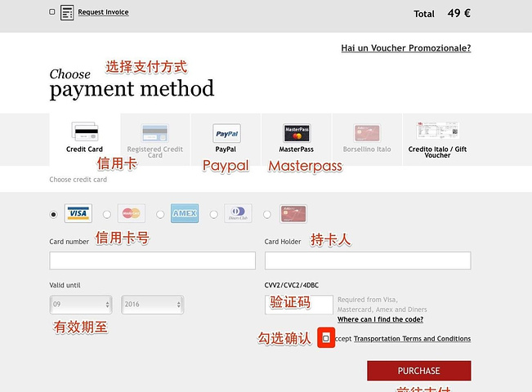Screen dimensions: 532x392
Task: Pick the AMEX card logo
Action: 185,214
